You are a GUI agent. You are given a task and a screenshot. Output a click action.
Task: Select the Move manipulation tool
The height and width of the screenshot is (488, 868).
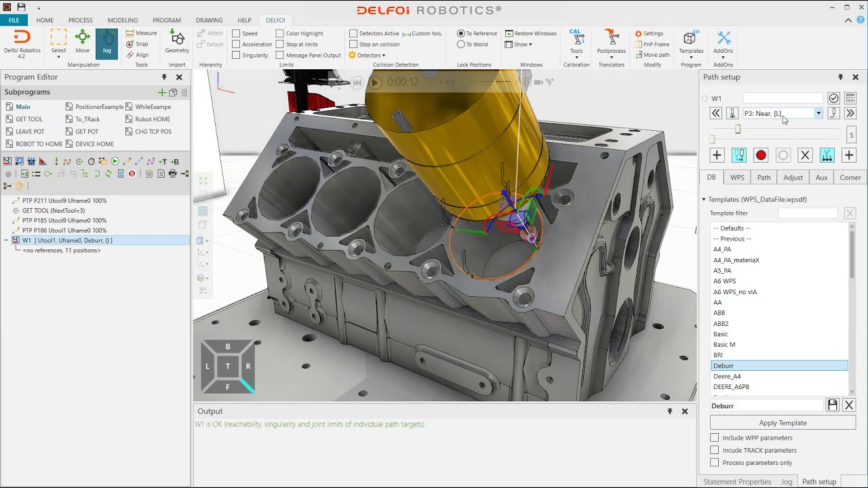[82, 42]
